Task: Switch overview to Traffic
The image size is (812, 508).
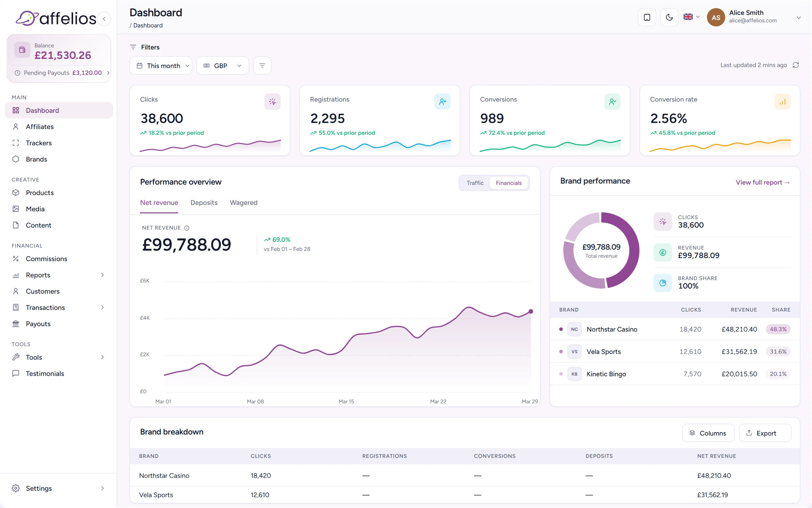Action: 475,183
